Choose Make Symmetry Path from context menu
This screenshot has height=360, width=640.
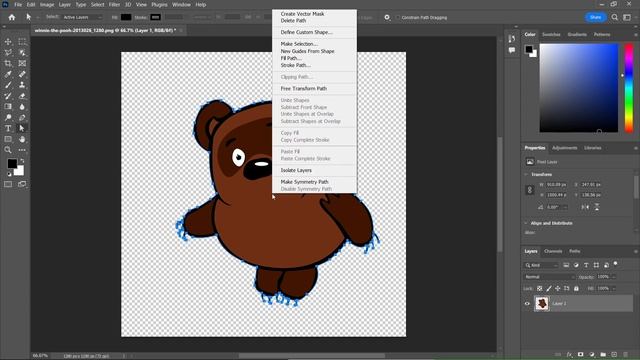[304, 182]
